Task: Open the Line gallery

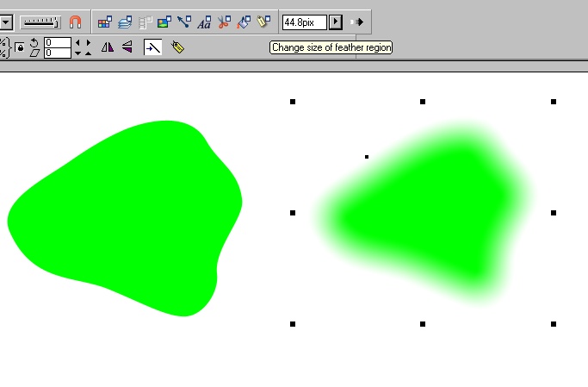Action: [184, 22]
